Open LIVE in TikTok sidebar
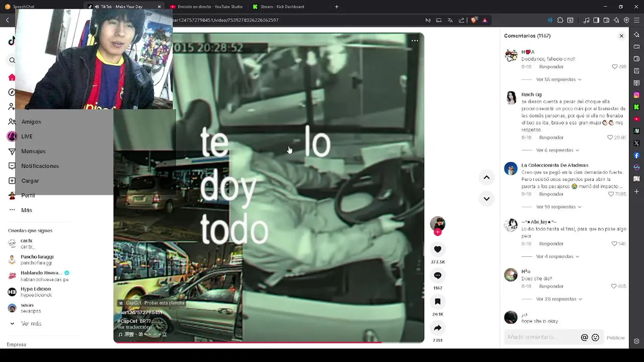 [27, 136]
